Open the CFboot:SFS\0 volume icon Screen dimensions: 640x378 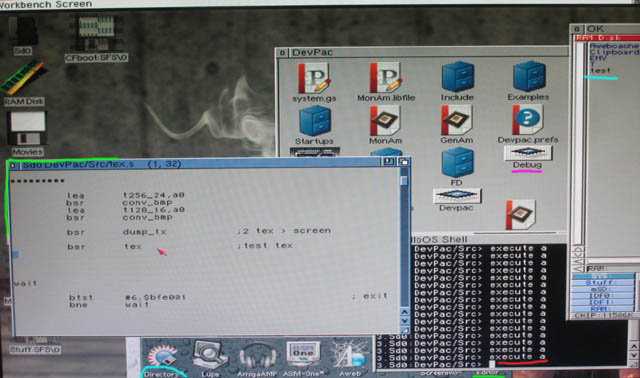96,39
